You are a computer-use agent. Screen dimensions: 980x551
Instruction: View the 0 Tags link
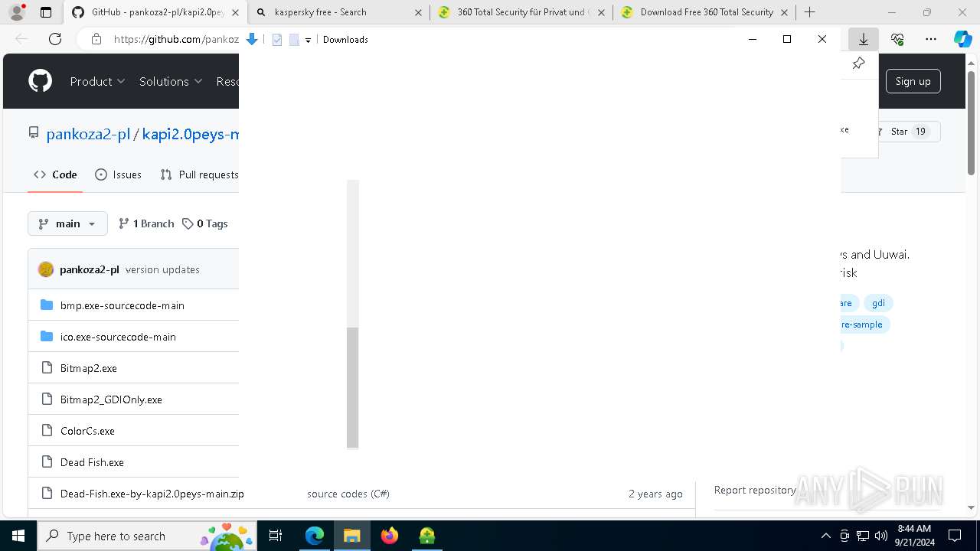click(204, 223)
